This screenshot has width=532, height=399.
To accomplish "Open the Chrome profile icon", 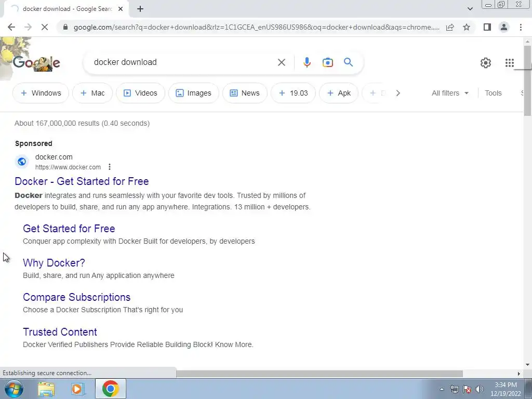I will coord(504,27).
